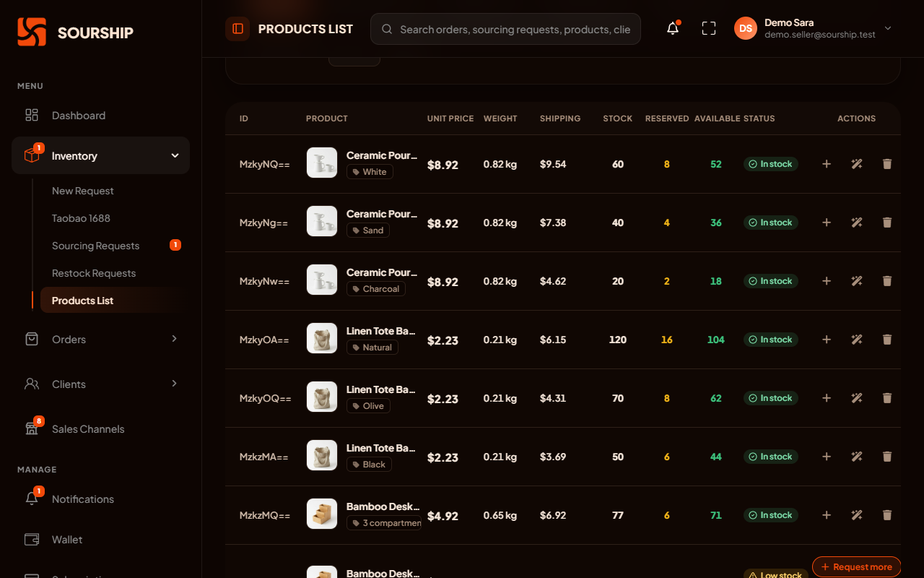Open the Wallet icon in sidebar
This screenshot has height=578, width=924.
coord(32,540)
